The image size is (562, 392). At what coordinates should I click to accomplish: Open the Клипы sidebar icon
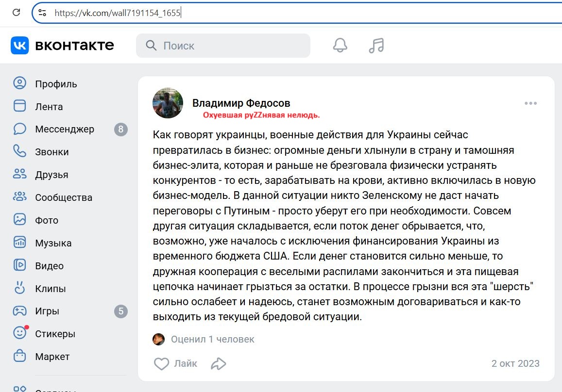coord(19,288)
